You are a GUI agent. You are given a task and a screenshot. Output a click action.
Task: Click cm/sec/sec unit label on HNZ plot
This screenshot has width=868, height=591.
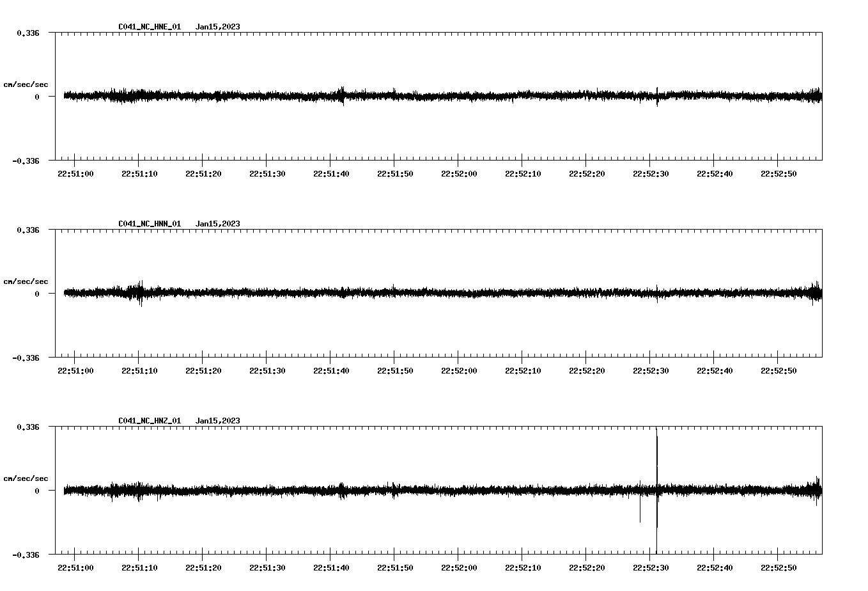point(26,478)
